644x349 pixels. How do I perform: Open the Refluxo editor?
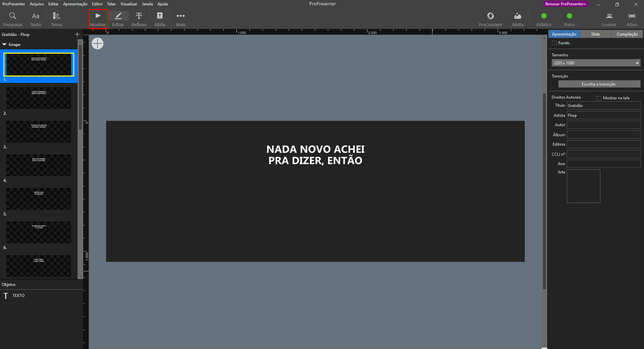coord(139,19)
